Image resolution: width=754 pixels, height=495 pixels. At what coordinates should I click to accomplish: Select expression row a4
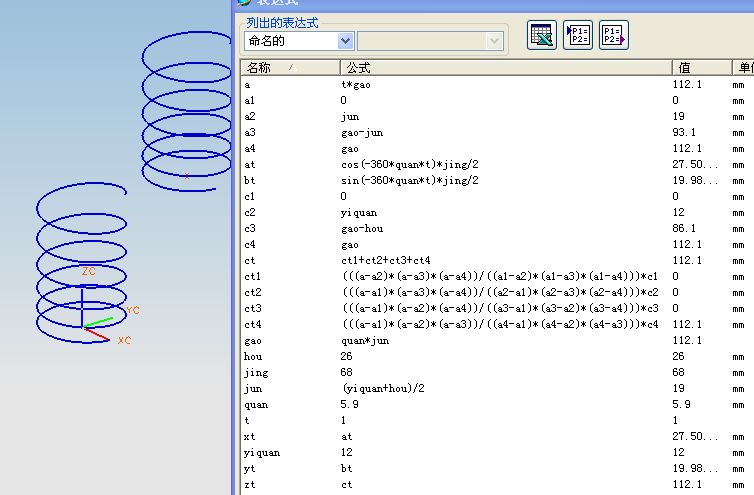pyautogui.click(x=497, y=149)
